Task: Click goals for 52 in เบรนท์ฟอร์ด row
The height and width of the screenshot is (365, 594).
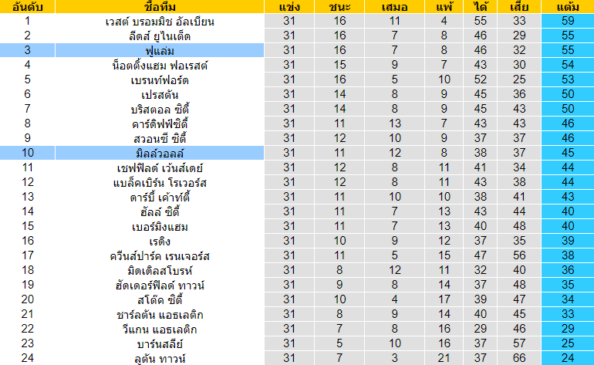Action: 480,80
